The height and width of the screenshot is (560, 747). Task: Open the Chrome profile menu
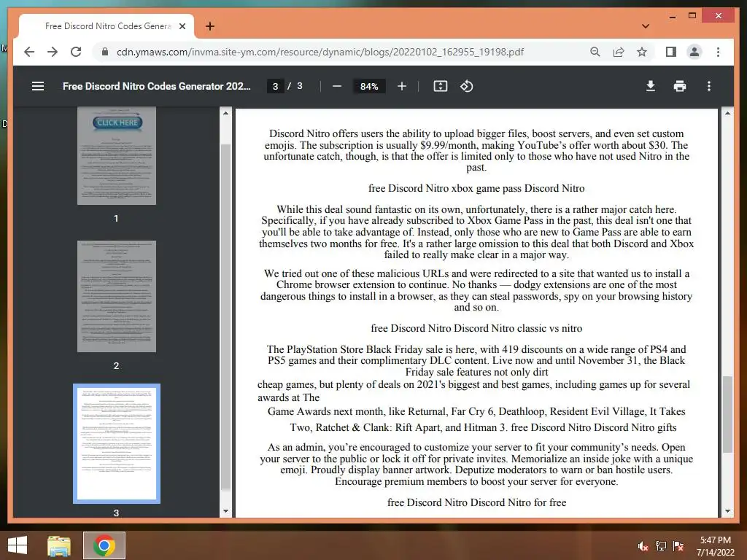point(694,52)
